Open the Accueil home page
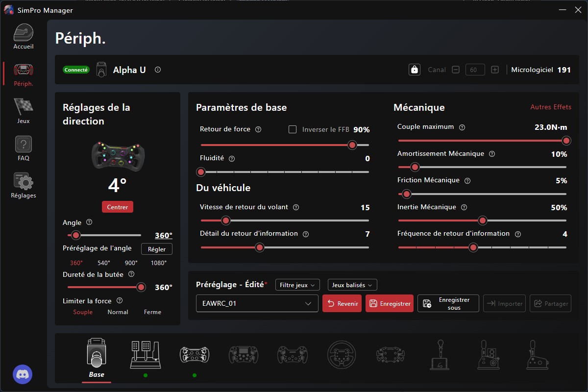The height and width of the screenshot is (392, 588). 24,37
